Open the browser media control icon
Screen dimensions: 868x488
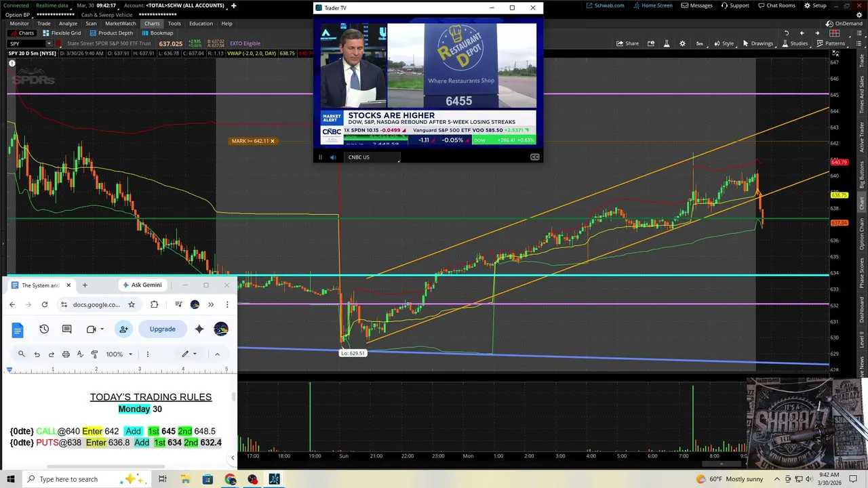coord(178,304)
